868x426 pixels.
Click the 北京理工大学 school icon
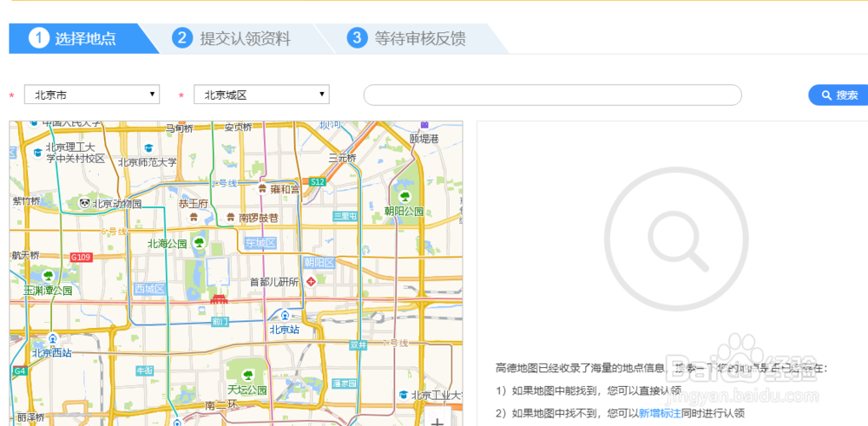[x=37, y=152]
